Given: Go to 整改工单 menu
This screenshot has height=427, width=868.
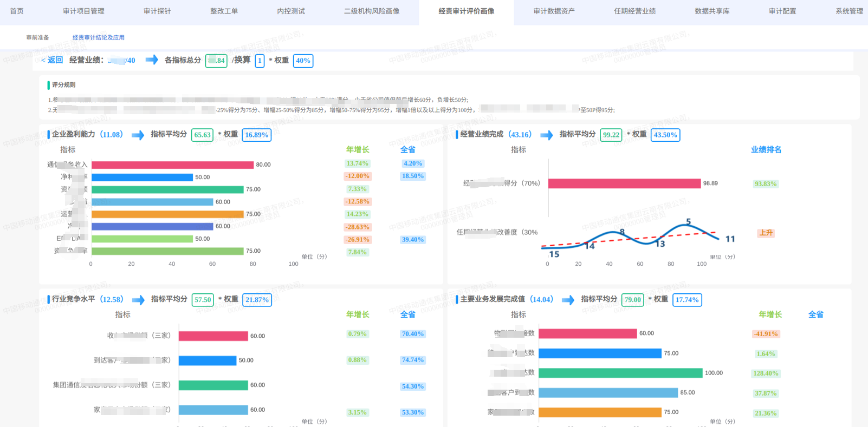Looking at the screenshot, I should click(x=224, y=11).
